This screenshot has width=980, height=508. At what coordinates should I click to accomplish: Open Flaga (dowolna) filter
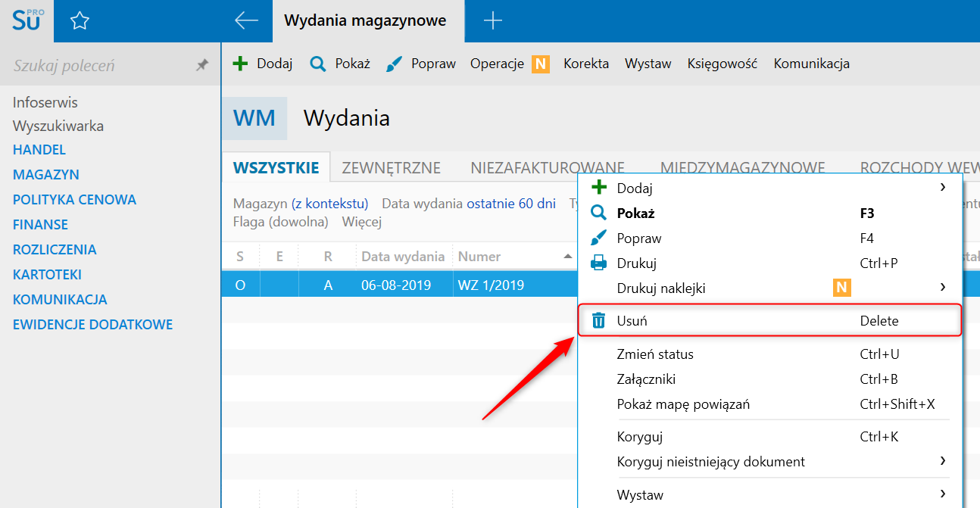(280, 222)
